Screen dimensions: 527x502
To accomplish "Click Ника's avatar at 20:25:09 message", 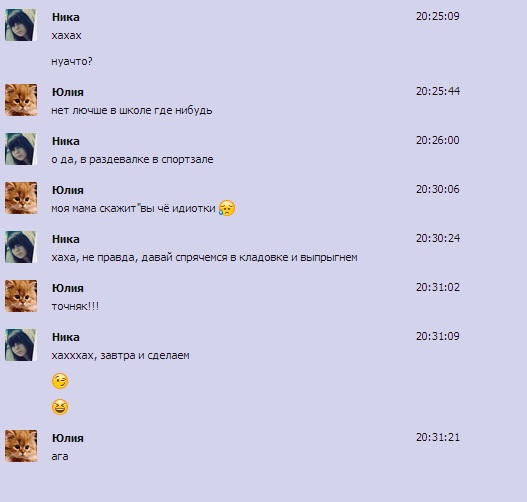I will [x=21, y=25].
